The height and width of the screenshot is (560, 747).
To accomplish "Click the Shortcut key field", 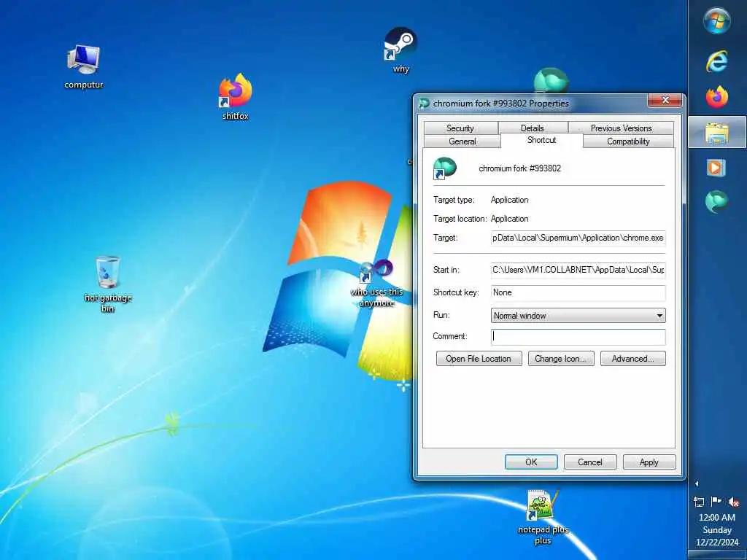I will click(x=578, y=292).
